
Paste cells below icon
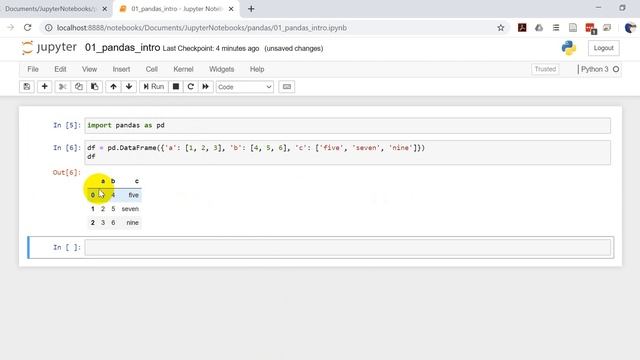pyautogui.click(x=94, y=87)
